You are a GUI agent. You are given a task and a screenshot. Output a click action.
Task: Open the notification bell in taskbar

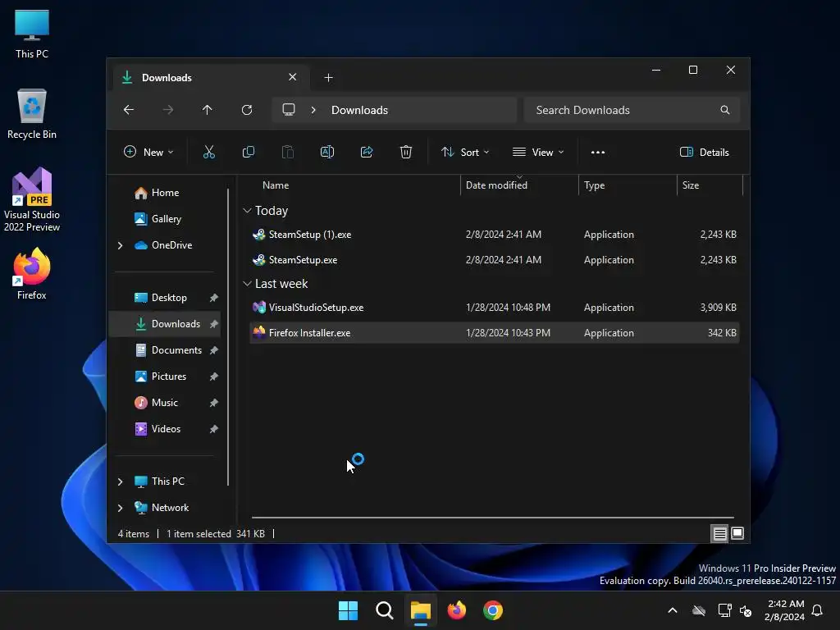(x=818, y=610)
